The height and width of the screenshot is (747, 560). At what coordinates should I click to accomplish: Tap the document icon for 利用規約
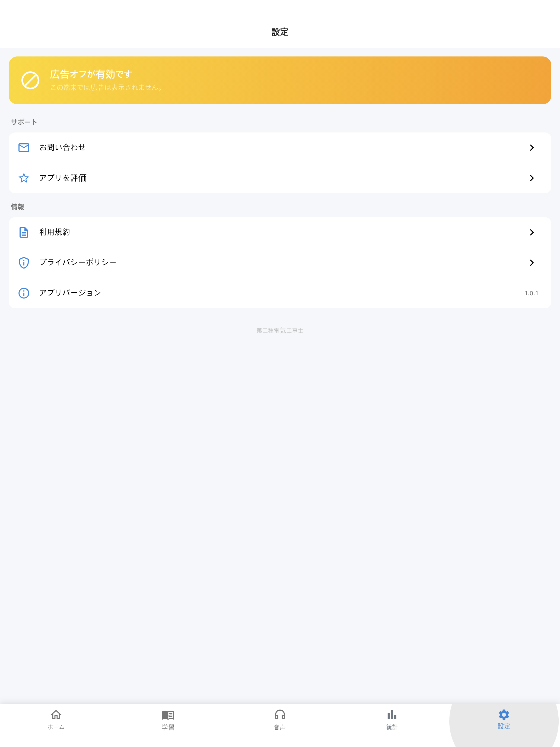[24, 232]
